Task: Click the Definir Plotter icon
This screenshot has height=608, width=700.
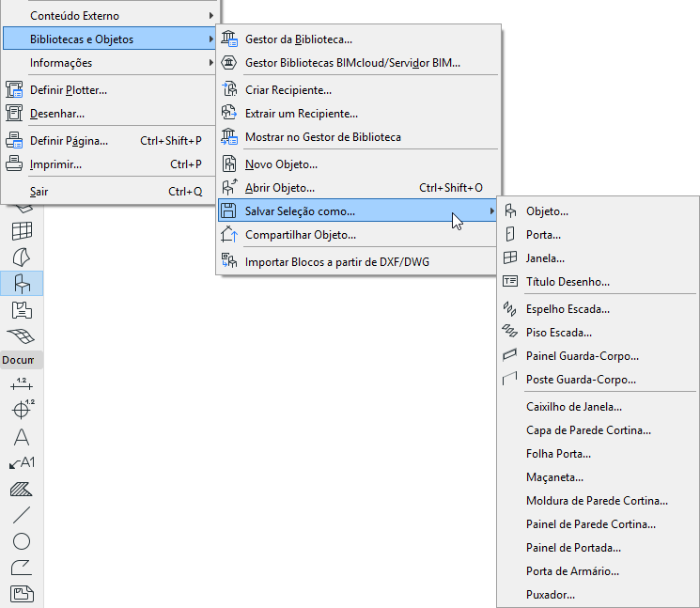Action: click(14, 89)
